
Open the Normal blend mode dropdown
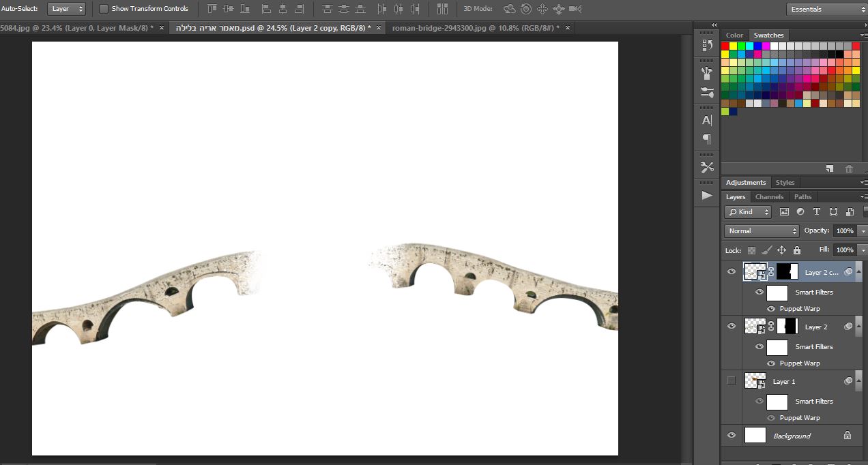point(762,231)
